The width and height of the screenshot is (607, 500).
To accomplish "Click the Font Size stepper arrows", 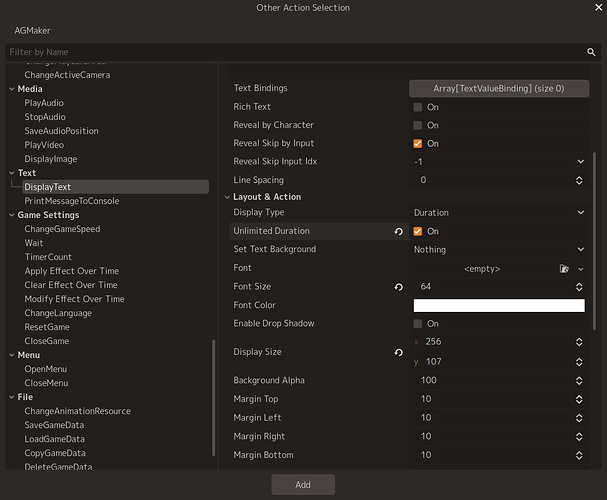I will coord(579,287).
